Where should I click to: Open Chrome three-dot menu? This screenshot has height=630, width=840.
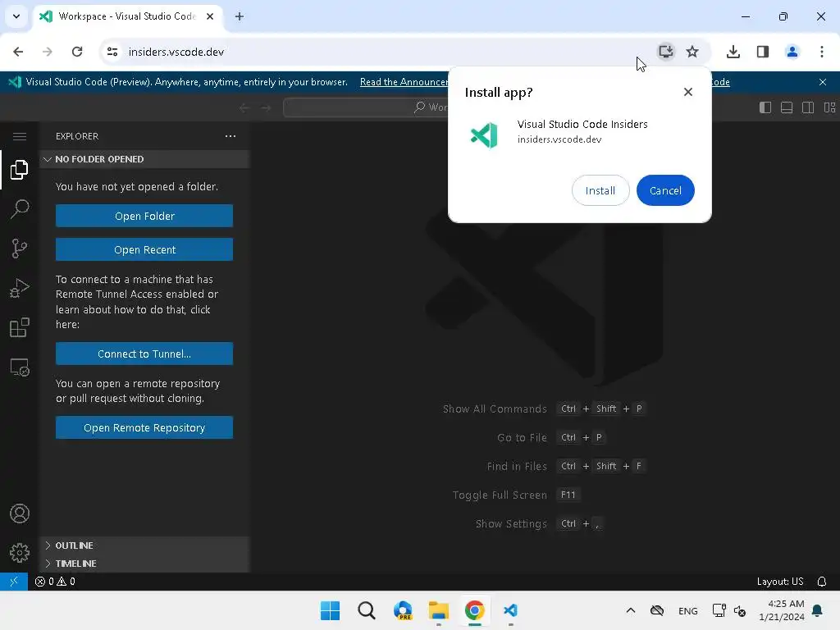click(822, 52)
